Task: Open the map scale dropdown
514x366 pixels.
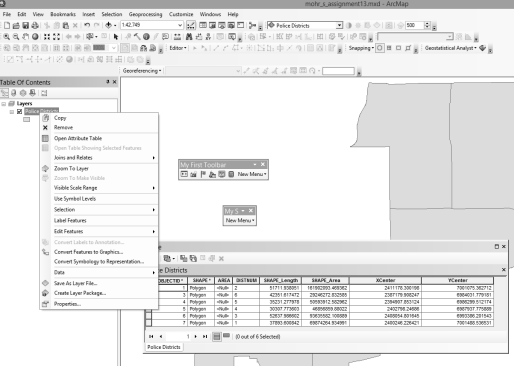Action: [180, 25]
